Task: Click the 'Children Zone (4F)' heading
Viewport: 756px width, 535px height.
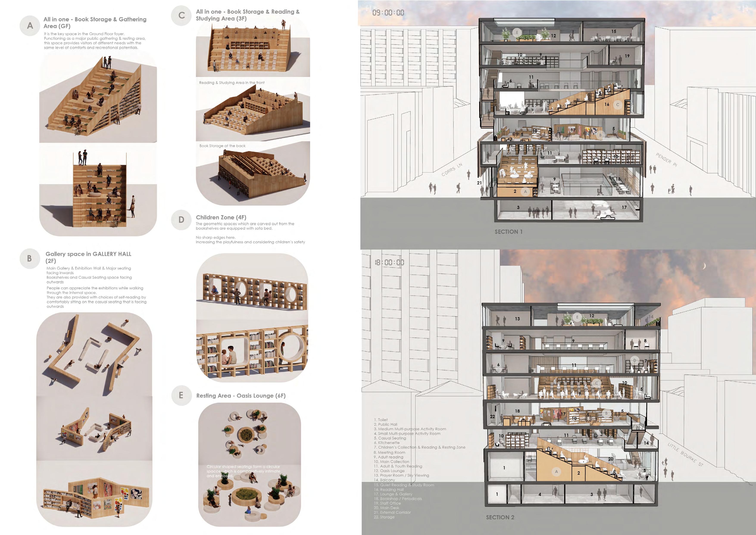Action: tap(221, 217)
